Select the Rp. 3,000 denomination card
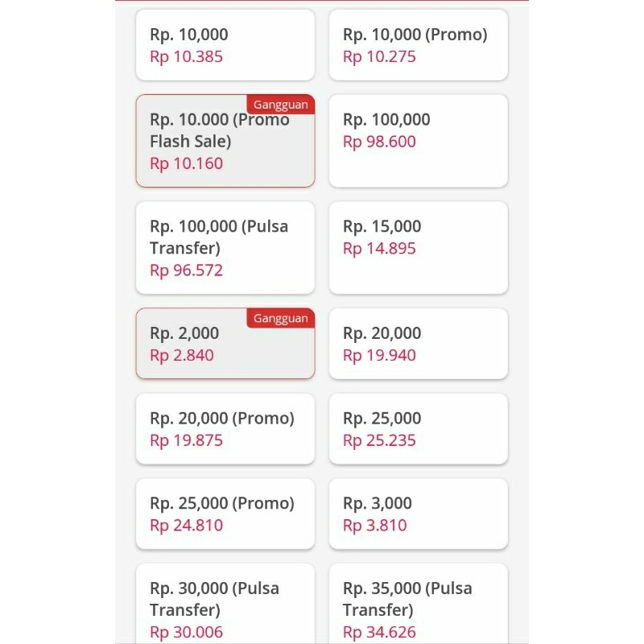Viewport: 644px width, 644px height. pyautogui.click(x=419, y=514)
